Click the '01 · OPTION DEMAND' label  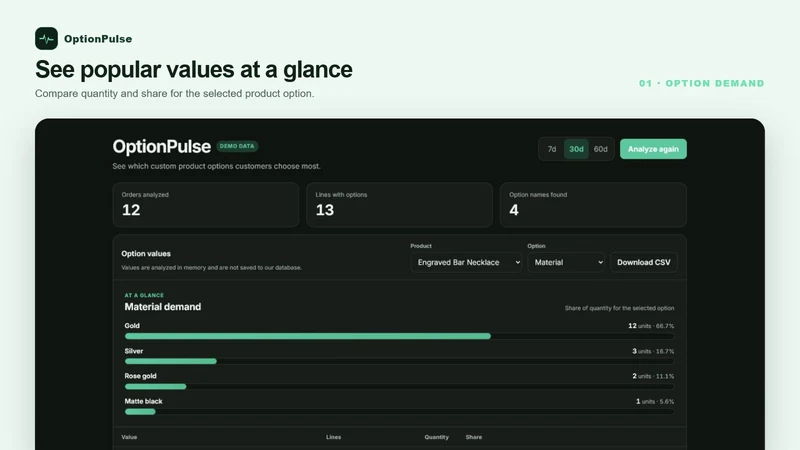pyautogui.click(x=702, y=83)
